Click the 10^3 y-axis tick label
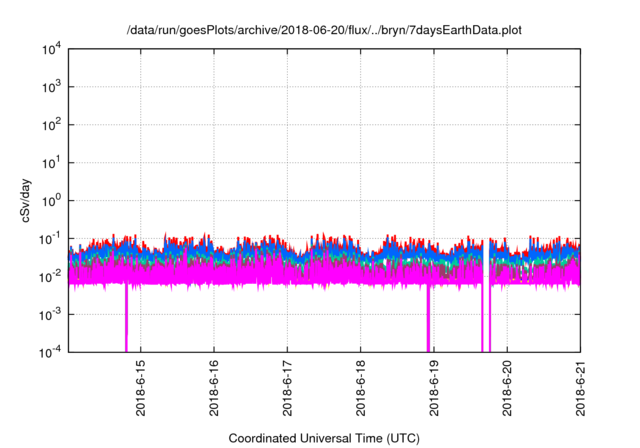 coord(51,87)
